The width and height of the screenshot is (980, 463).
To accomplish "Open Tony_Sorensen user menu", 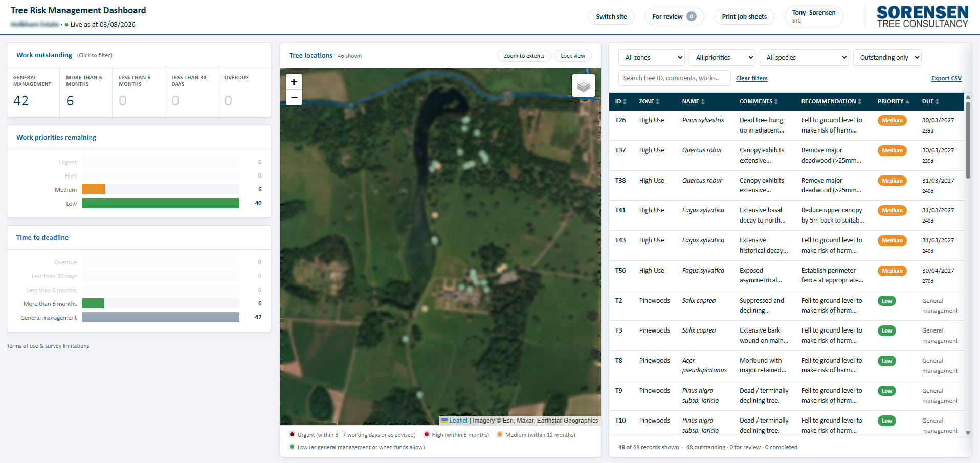I will click(814, 16).
